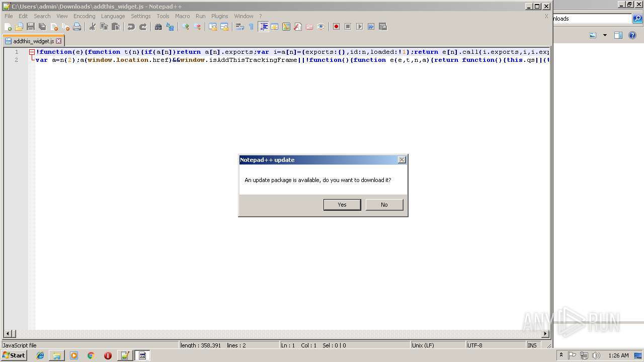This screenshot has width=644, height=362.
Task: Click No to decline the update
Action: click(x=384, y=205)
